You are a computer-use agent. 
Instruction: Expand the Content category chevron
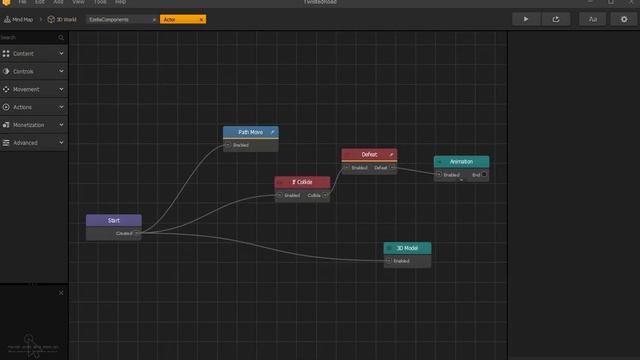(x=61, y=53)
